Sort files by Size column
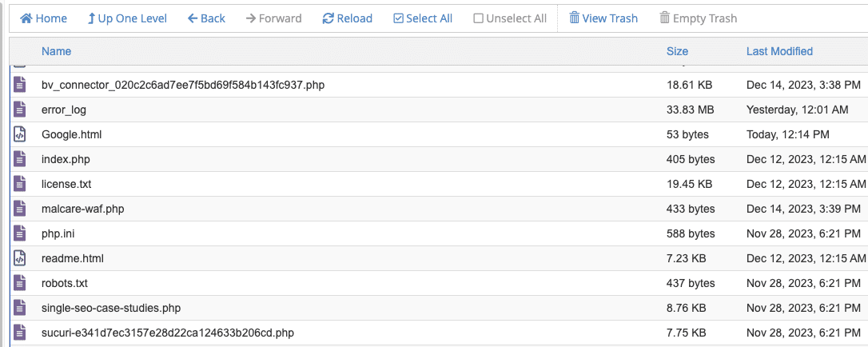Screen dimensions: 868x347 [677, 51]
